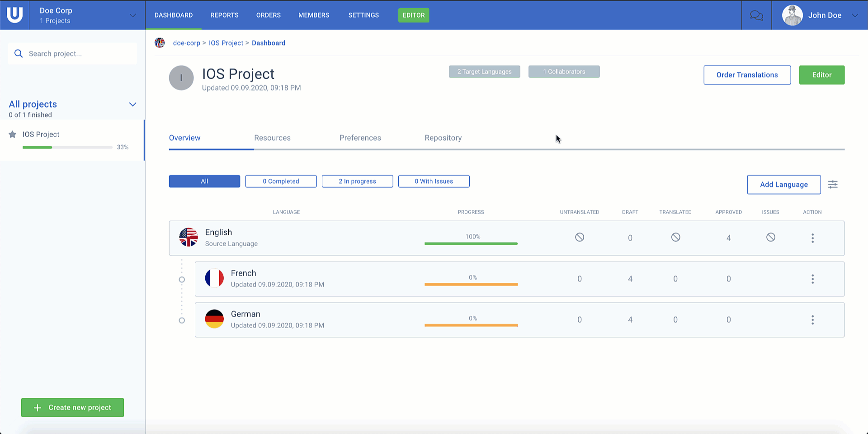This screenshot has width=868, height=434.
Task: Select IOS Project in the sidebar
Action: click(x=72, y=140)
